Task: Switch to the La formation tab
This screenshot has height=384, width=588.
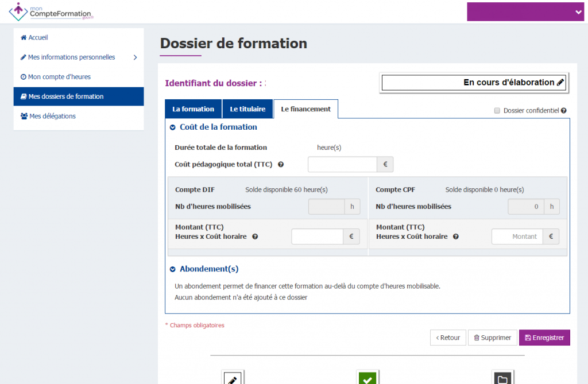Action: (x=193, y=109)
